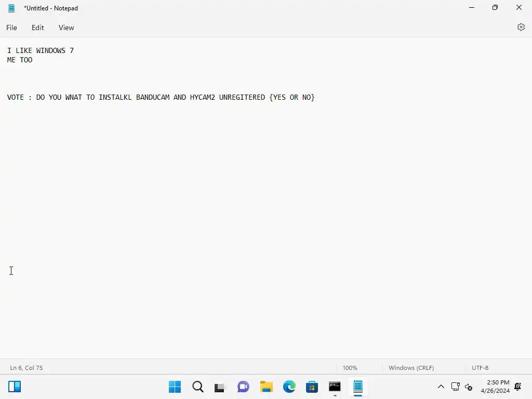
Task: Click the Windows (CRLF) status entry
Action: 411,368
